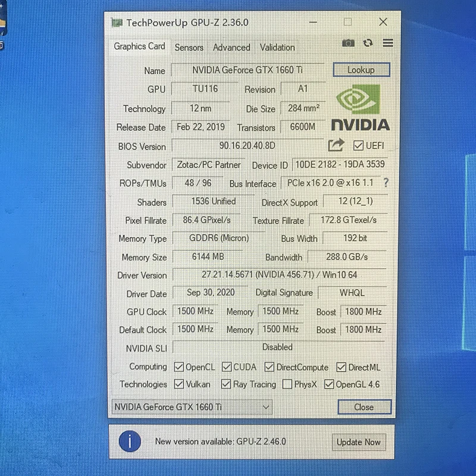The image size is (476, 476).
Task: Click the GPU Clock 1500 MHz field
Action: click(195, 311)
